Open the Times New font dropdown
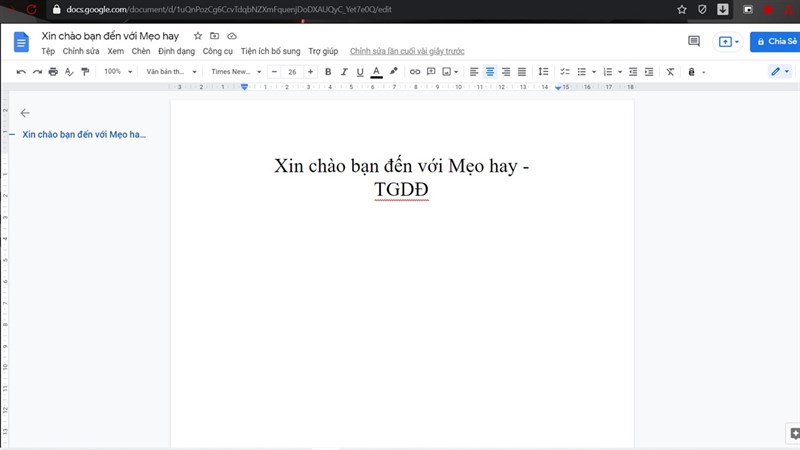The image size is (800, 450). [236, 72]
